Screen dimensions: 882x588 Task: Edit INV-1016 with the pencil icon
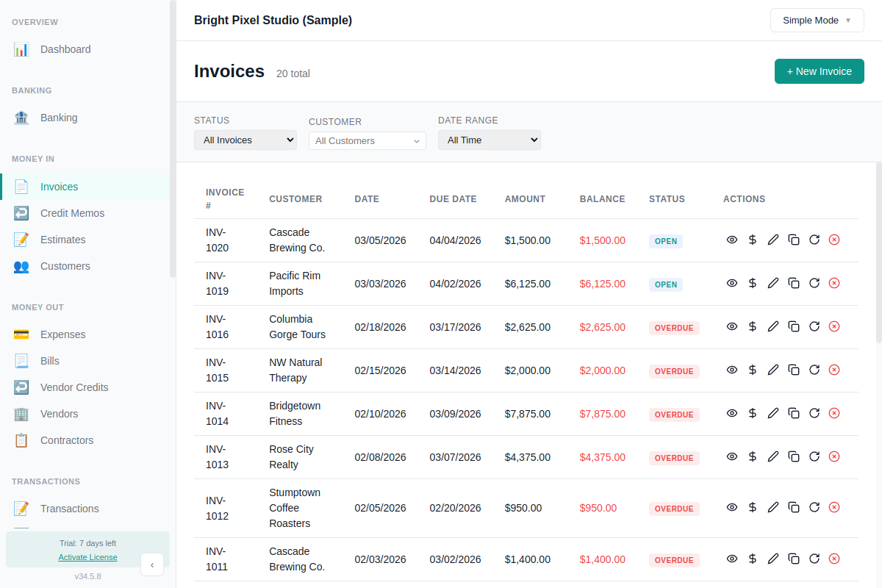[x=772, y=326]
